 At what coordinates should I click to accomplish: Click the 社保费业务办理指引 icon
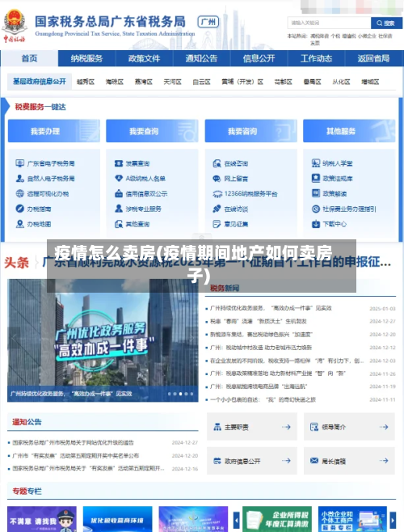coord(316,209)
